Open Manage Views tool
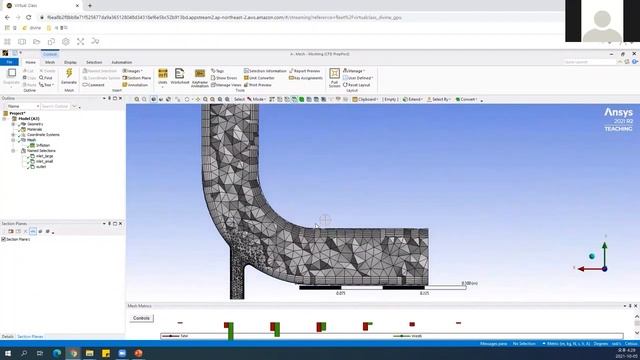Image resolution: width=640 pixels, height=360 pixels. pos(226,85)
